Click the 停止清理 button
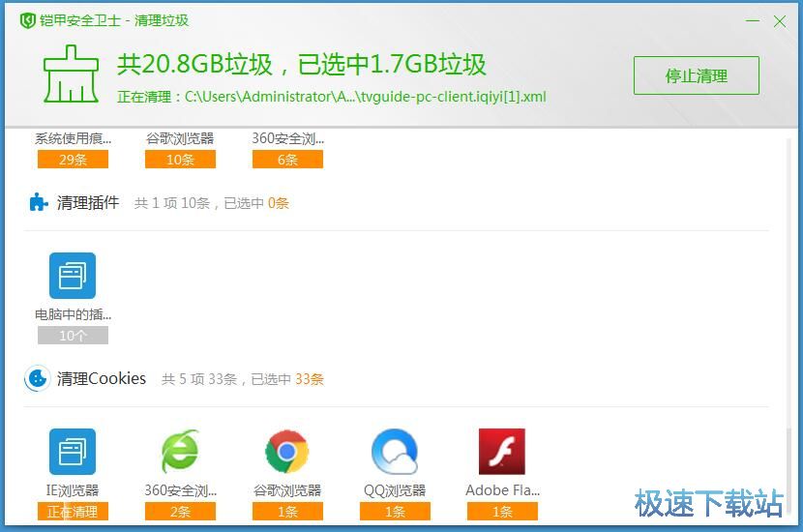 point(696,75)
